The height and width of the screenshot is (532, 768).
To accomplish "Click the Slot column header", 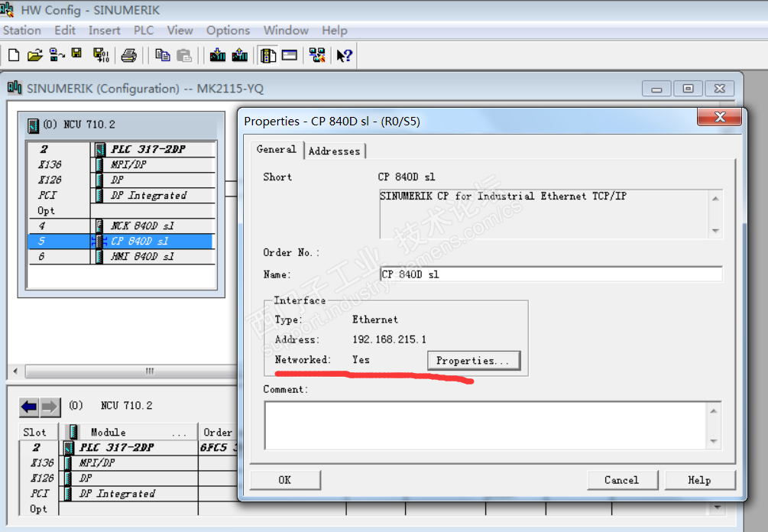I will (39, 432).
